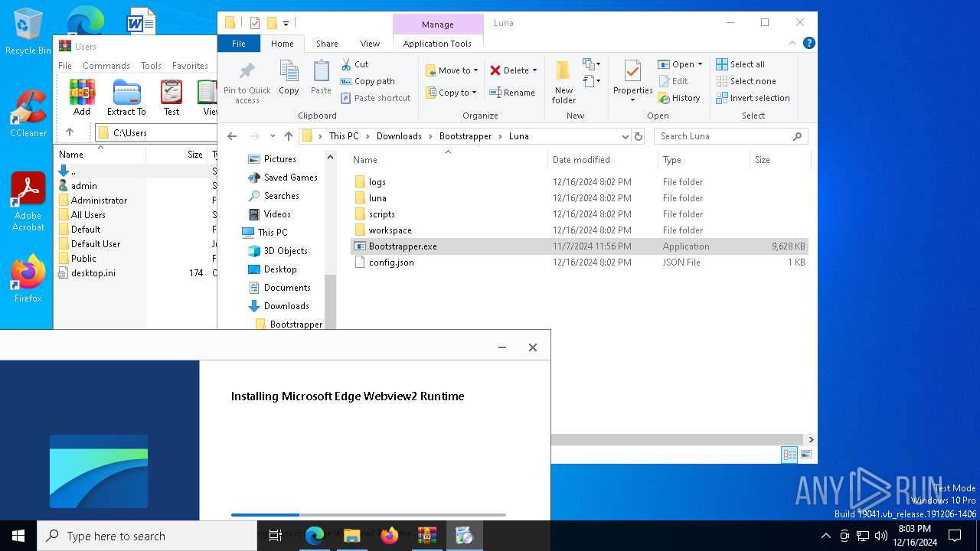Viewport: 980px width, 551px height.
Task: Click Invert selection in ribbon
Action: click(x=753, y=98)
